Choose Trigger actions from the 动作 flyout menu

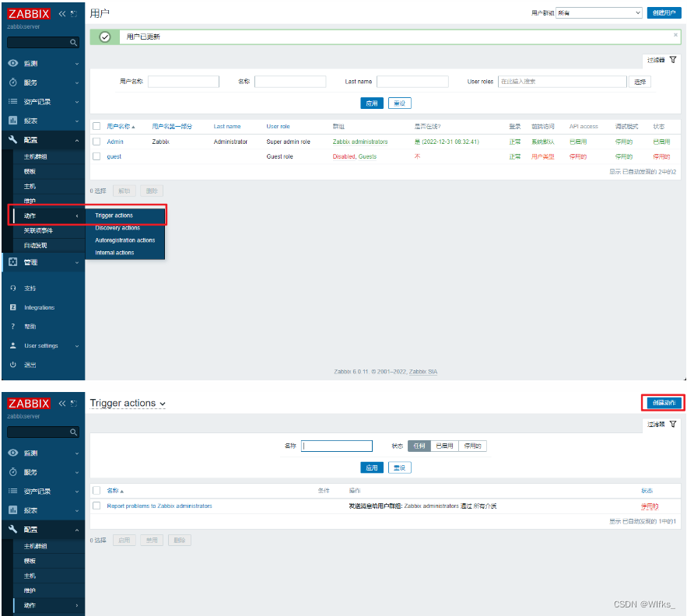(114, 215)
